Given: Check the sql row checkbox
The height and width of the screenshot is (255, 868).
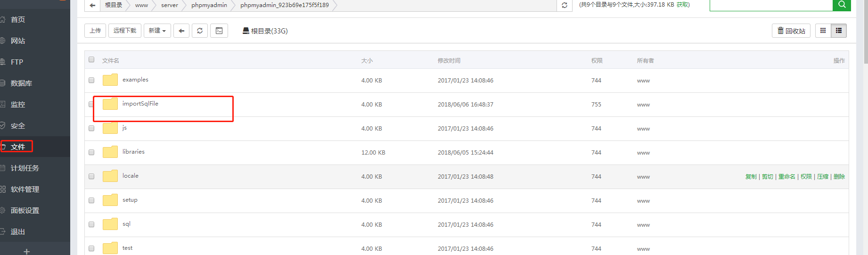Looking at the screenshot, I should click(91, 224).
